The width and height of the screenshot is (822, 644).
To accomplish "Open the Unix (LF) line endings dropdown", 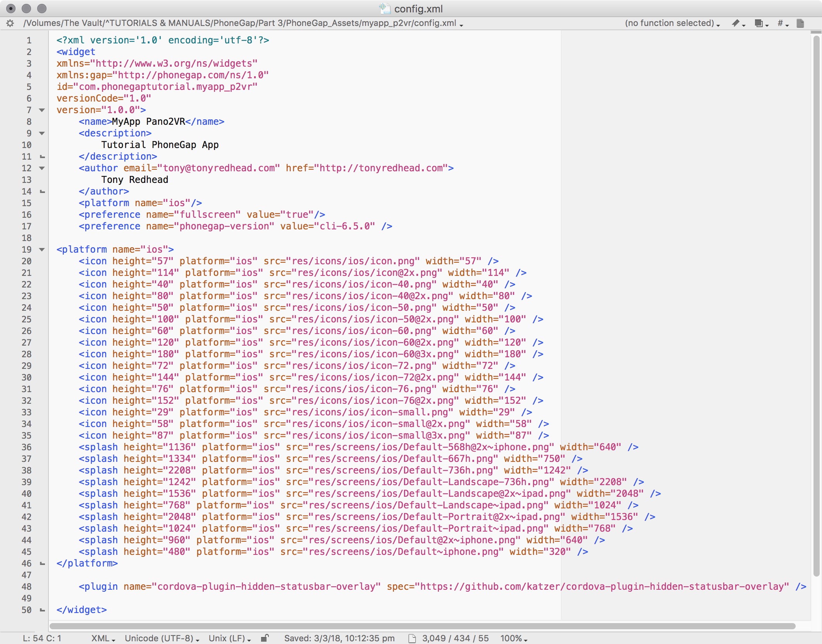I will tap(230, 638).
